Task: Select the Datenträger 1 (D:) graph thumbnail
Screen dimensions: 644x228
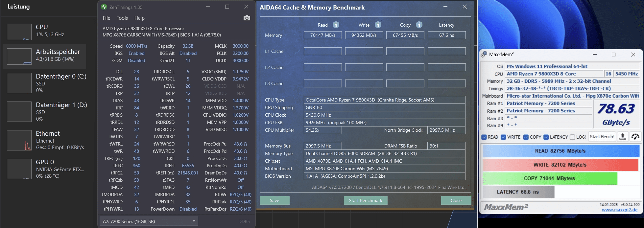Action: click(19, 112)
